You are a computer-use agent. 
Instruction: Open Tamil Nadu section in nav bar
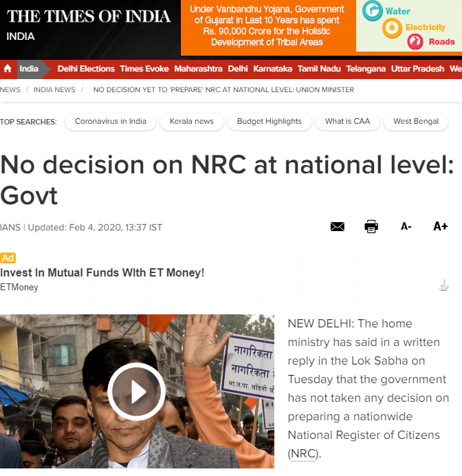click(x=319, y=69)
